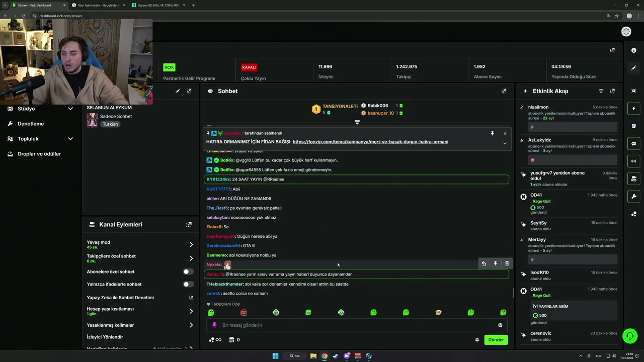Edit stream info with the pencil icon

coord(178,91)
